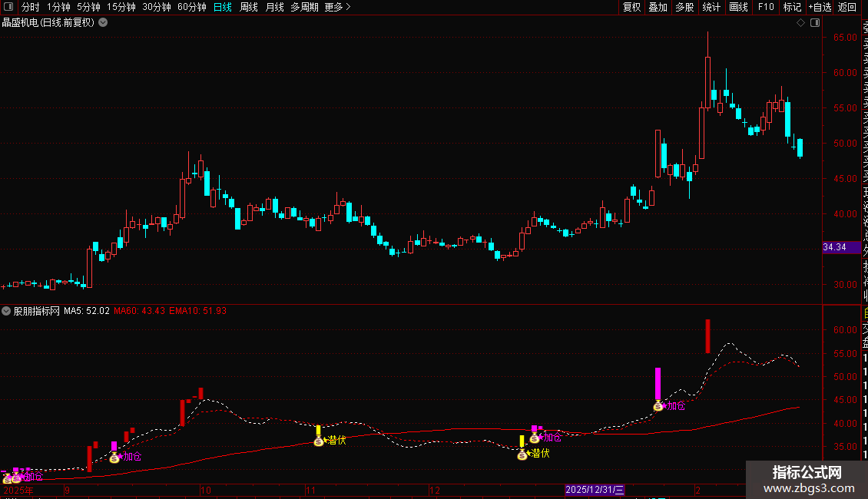868x499 pixels.
Task: Add stock with +自选 button
Action: point(820,7)
